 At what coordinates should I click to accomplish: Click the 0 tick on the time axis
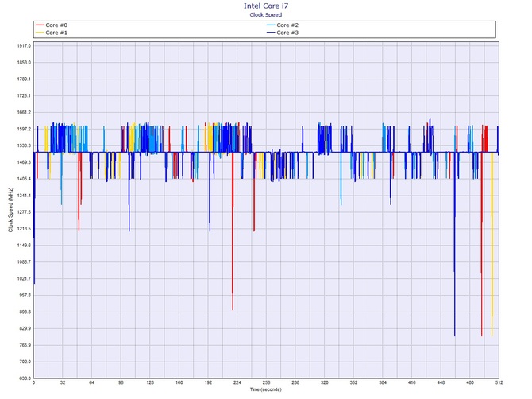pos(33,383)
